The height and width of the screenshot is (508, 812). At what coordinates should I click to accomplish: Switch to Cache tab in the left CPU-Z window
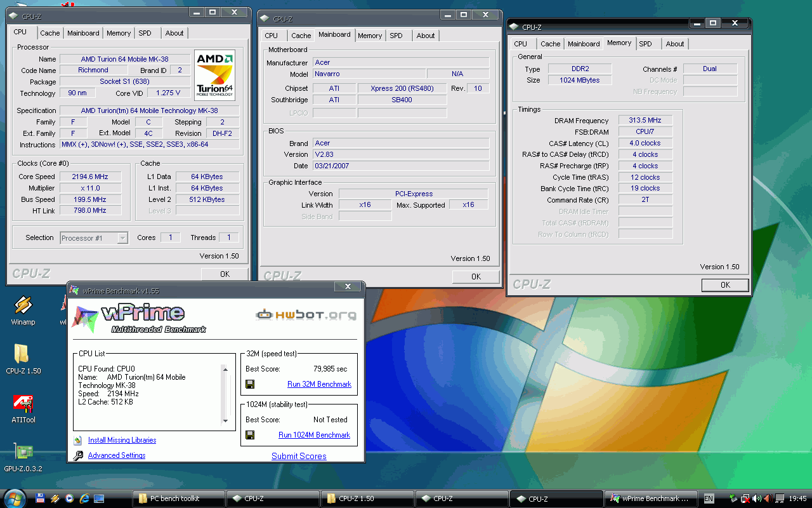(x=50, y=33)
